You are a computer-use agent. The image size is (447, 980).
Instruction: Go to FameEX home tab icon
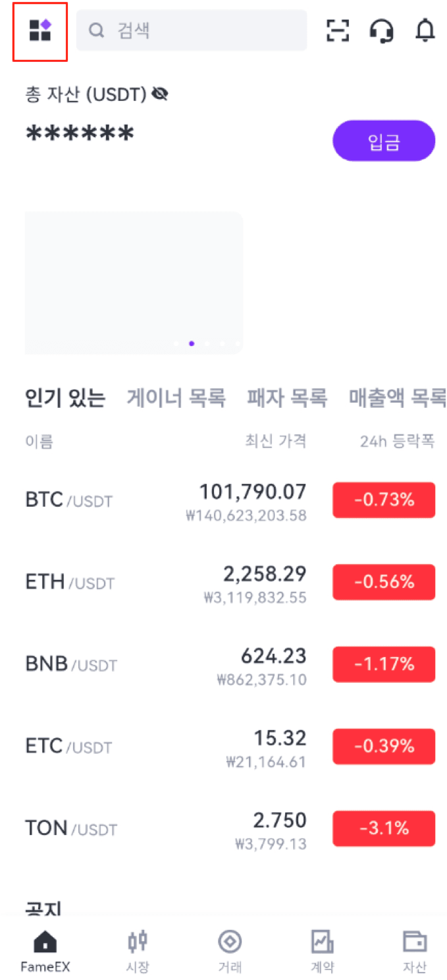tap(45, 942)
